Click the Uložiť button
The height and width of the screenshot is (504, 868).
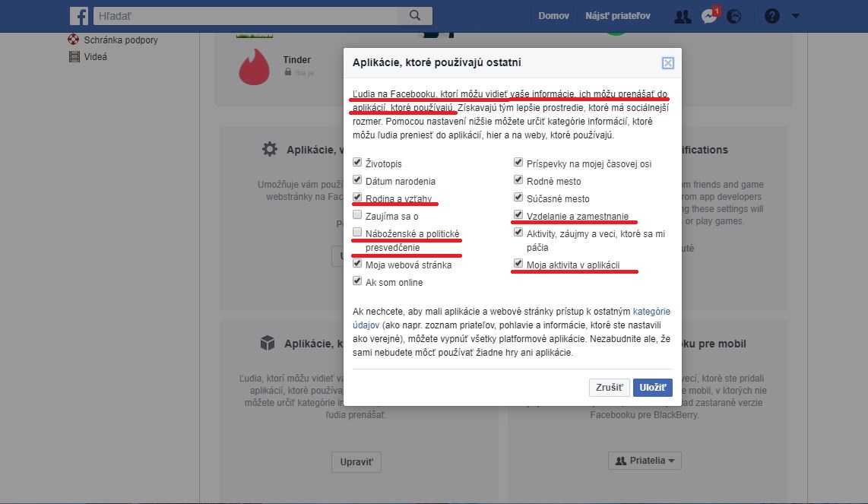click(652, 387)
